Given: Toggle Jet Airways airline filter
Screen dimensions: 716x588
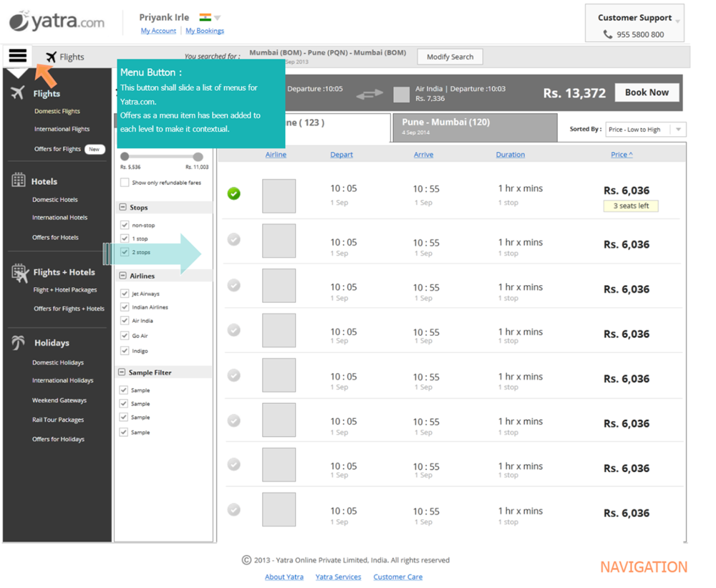Looking at the screenshot, I should (x=124, y=294).
